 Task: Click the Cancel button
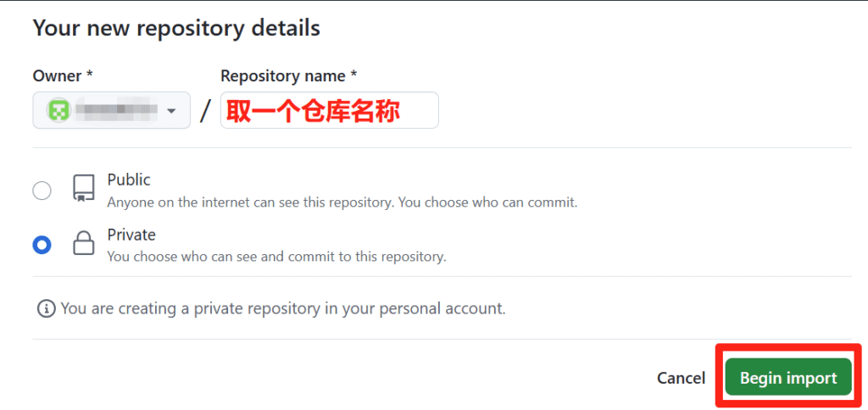coord(681,378)
